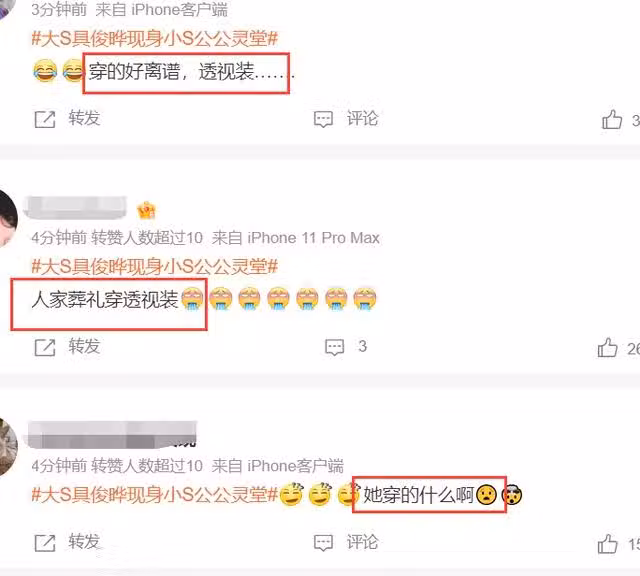Open the hashtag link in the first post
Screen dimensions: 640x576
tap(155, 39)
